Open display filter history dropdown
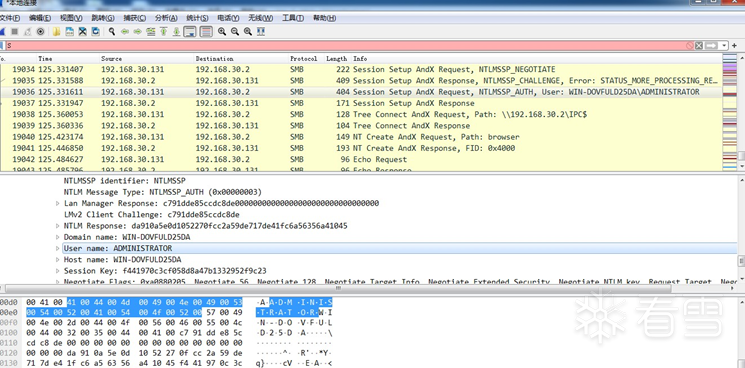The height and width of the screenshot is (368, 745). coord(724,46)
